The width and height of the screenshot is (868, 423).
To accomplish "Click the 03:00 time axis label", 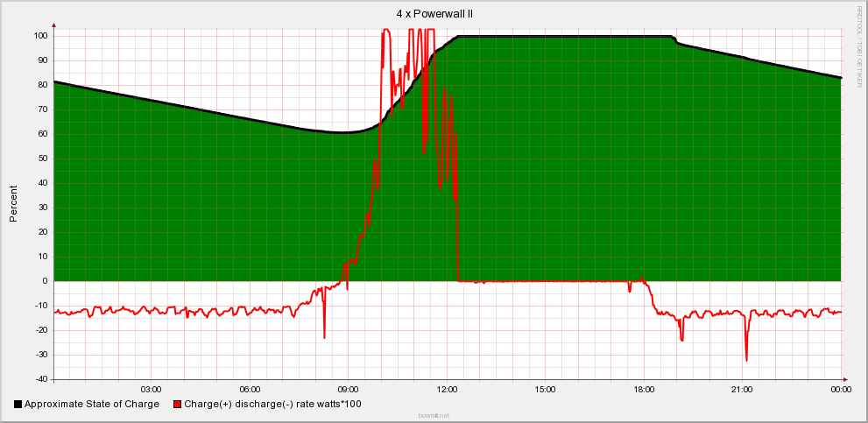I will coord(152,390).
